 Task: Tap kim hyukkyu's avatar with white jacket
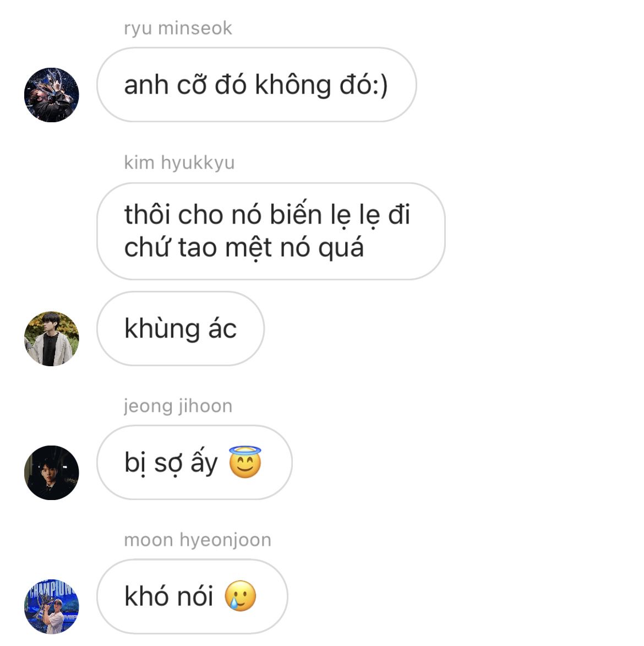(52, 339)
